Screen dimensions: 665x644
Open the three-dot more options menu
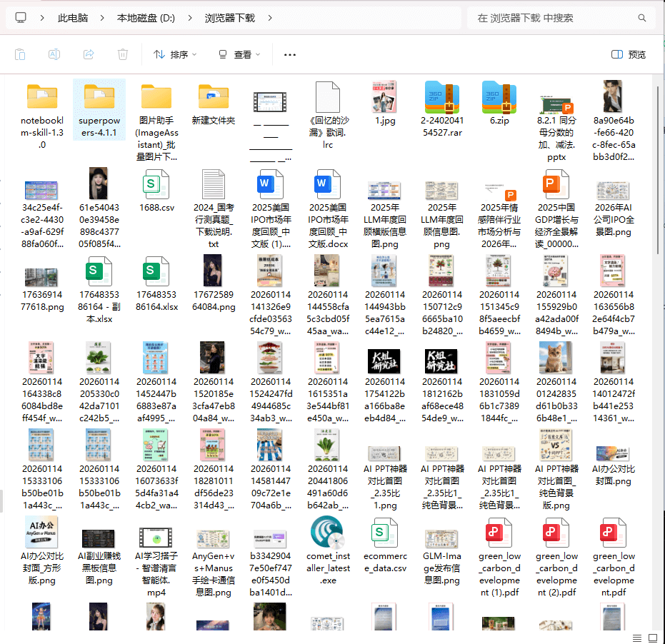coord(289,54)
